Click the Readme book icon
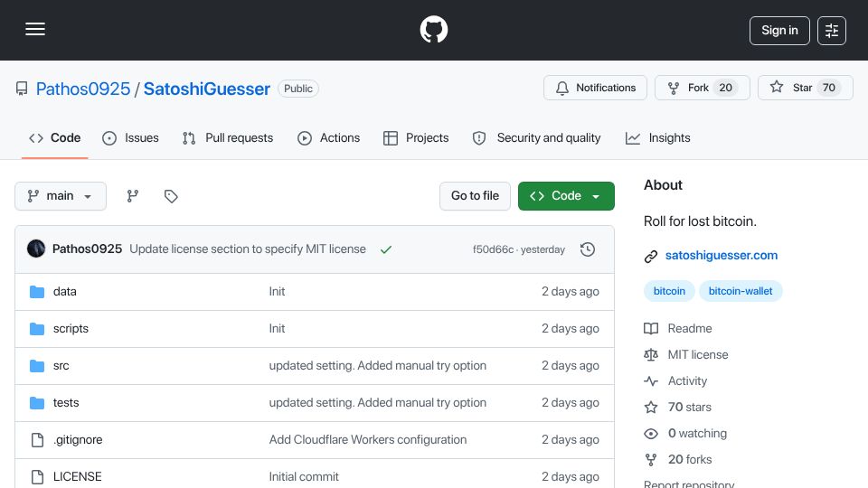This screenshot has height=488, width=868. [x=651, y=329]
